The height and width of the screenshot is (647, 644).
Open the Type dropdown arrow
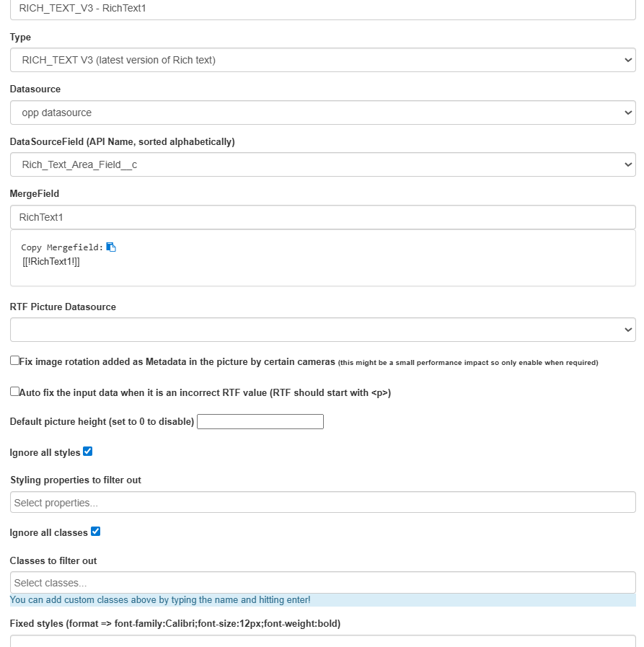(628, 61)
